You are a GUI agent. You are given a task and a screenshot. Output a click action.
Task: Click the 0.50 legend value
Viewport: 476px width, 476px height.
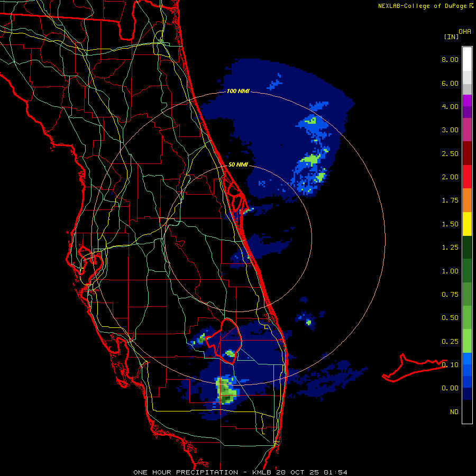coord(450,318)
